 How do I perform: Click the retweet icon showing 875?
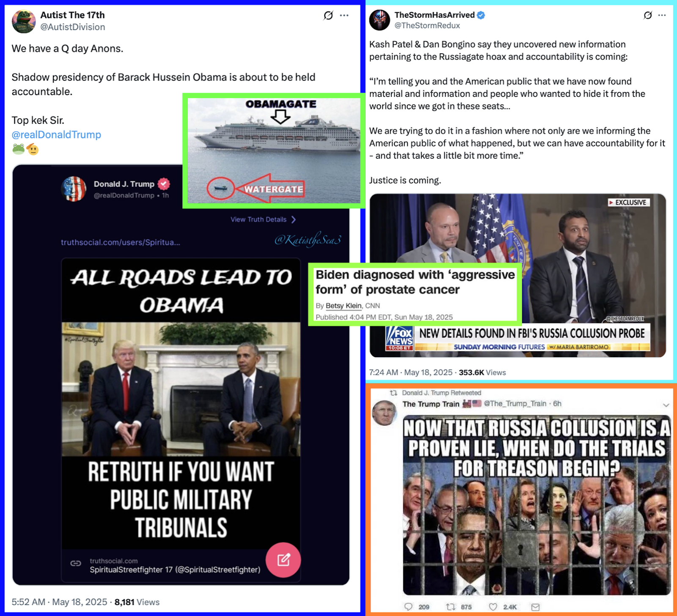pyautogui.click(x=451, y=607)
